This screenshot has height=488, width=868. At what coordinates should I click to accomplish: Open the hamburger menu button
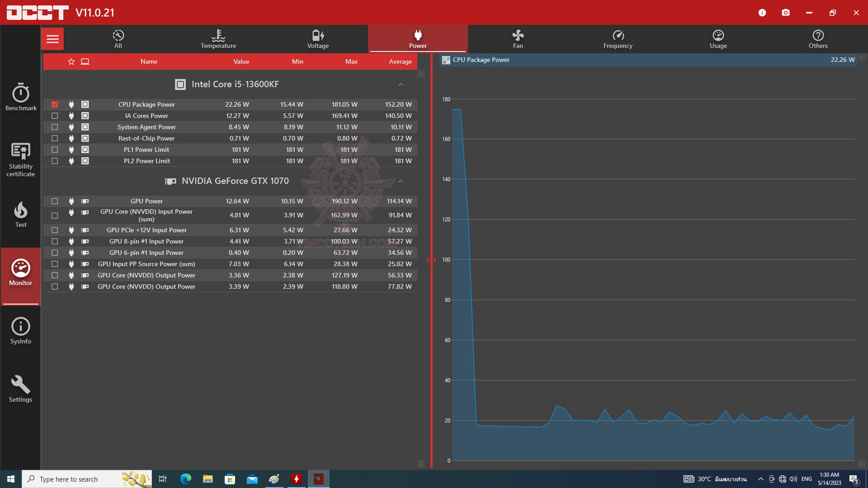[x=52, y=39]
